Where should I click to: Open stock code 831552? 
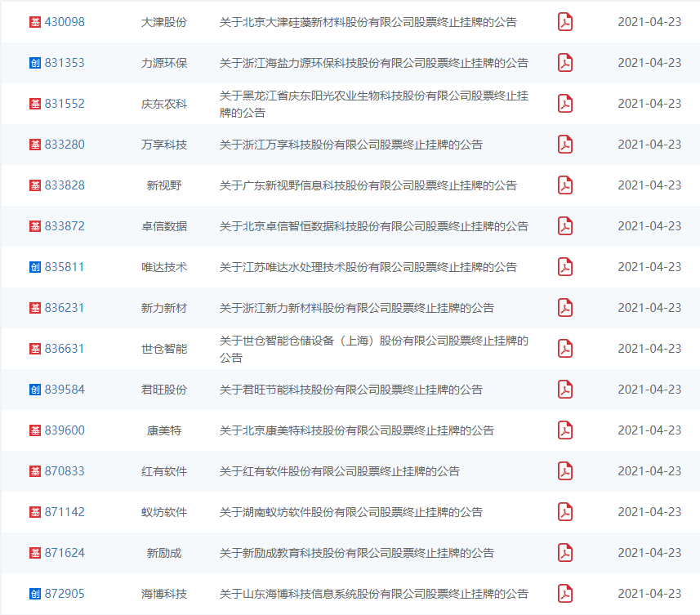pos(65,104)
